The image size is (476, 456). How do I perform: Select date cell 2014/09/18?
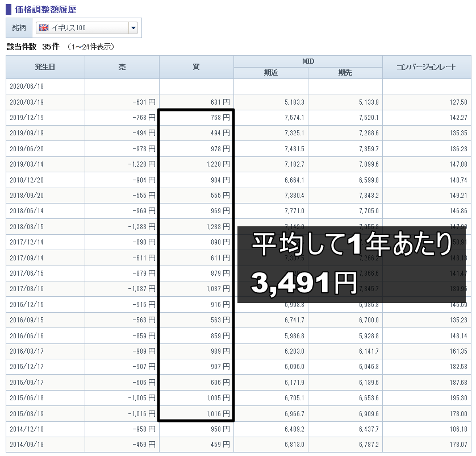point(27,445)
